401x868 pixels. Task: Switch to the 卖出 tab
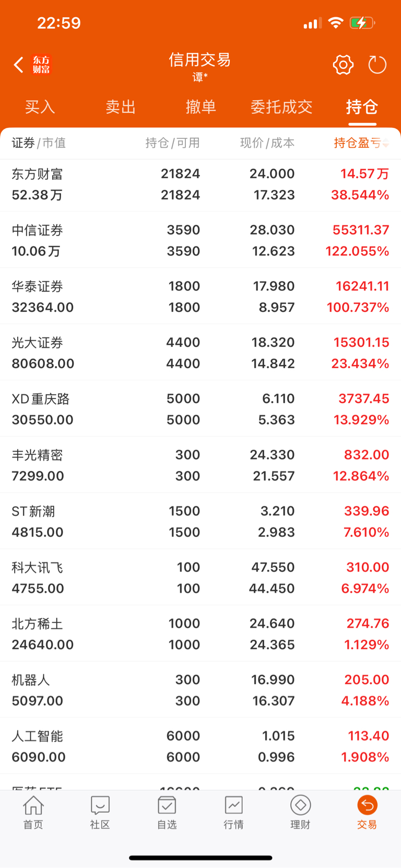121,107
